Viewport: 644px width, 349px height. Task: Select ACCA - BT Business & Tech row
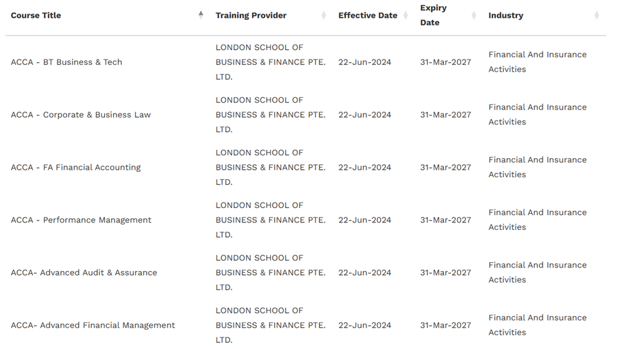click(66, 62)
